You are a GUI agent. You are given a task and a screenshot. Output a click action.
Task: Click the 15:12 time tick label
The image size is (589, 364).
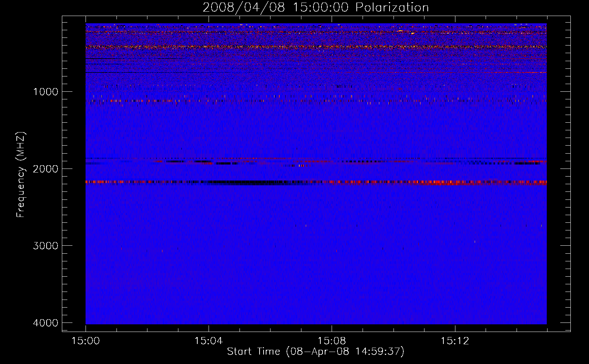pyautogui.click(x=455, y=341)
